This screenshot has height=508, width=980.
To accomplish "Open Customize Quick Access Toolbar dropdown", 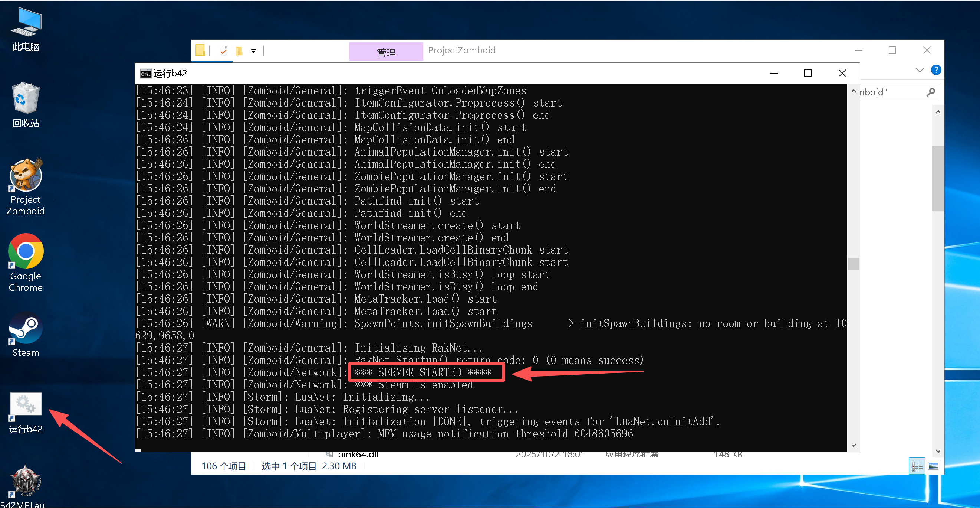I will [x=253, y=51].
